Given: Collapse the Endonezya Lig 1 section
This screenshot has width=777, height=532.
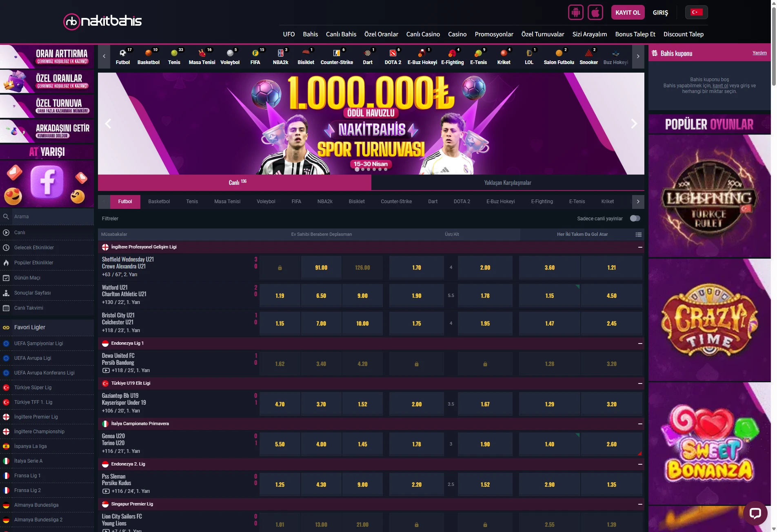Looking at the screenshot, I should pos(640,344).
